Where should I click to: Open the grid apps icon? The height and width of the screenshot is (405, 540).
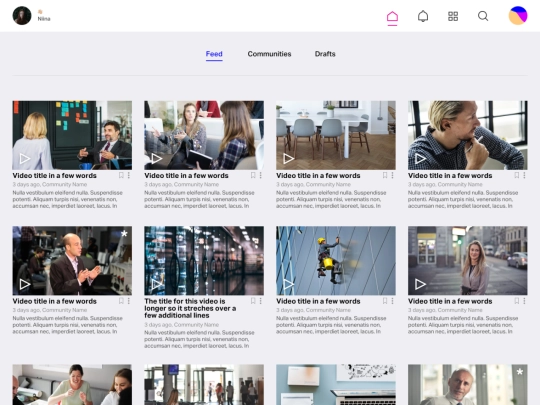pos(453,16)
